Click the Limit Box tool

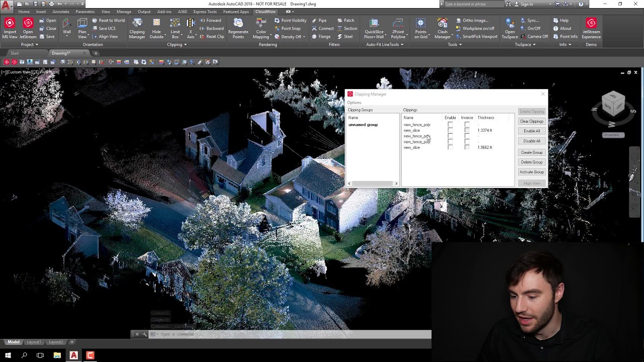[175, 28]
